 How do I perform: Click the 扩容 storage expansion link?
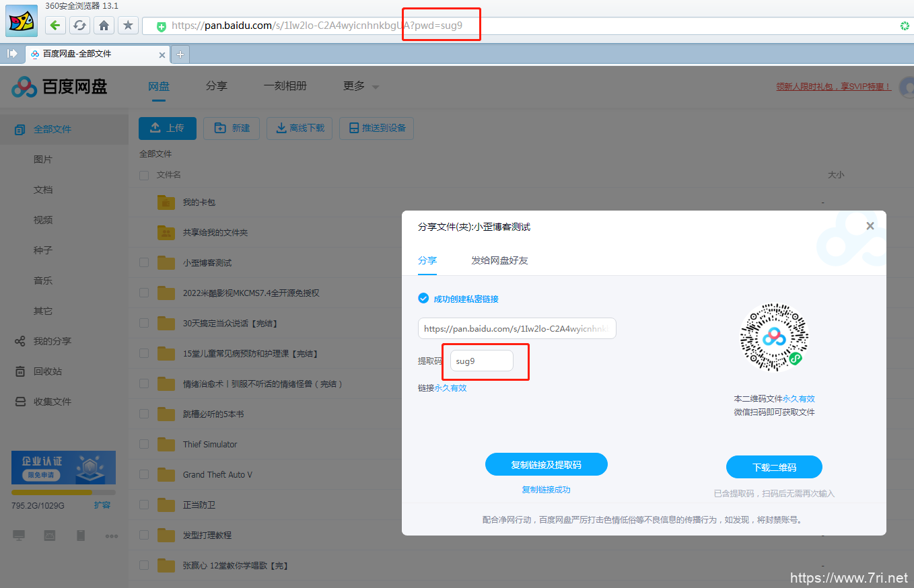[x=102, y=505]
